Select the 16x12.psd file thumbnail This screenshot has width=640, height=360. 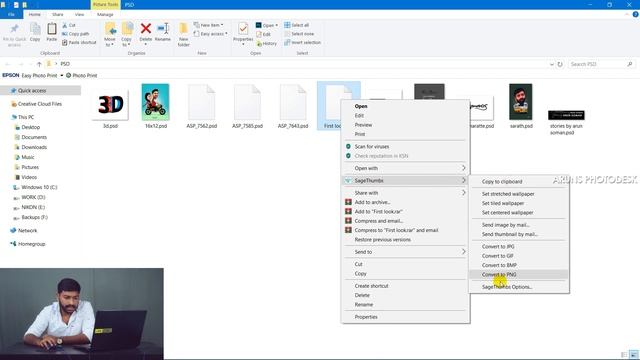(x=156, y=102)
